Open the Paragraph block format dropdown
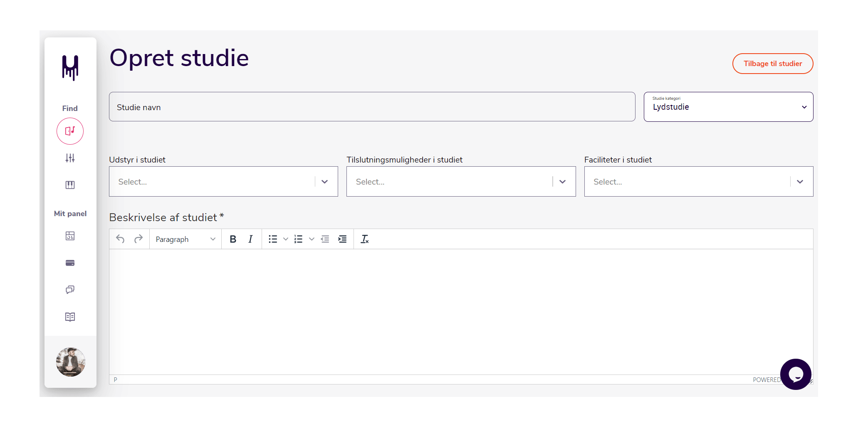This screenshot has height=446, width=868. [185, 239]
